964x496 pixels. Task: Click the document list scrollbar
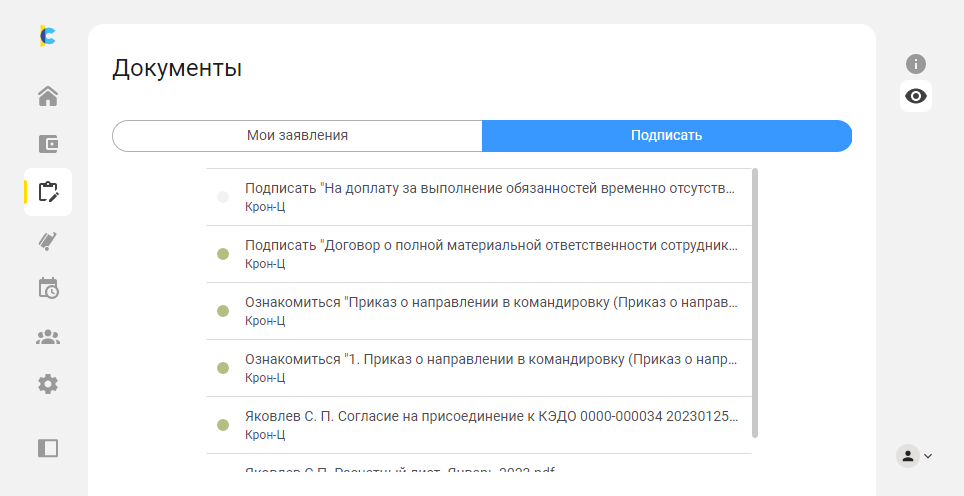(755, 300)
